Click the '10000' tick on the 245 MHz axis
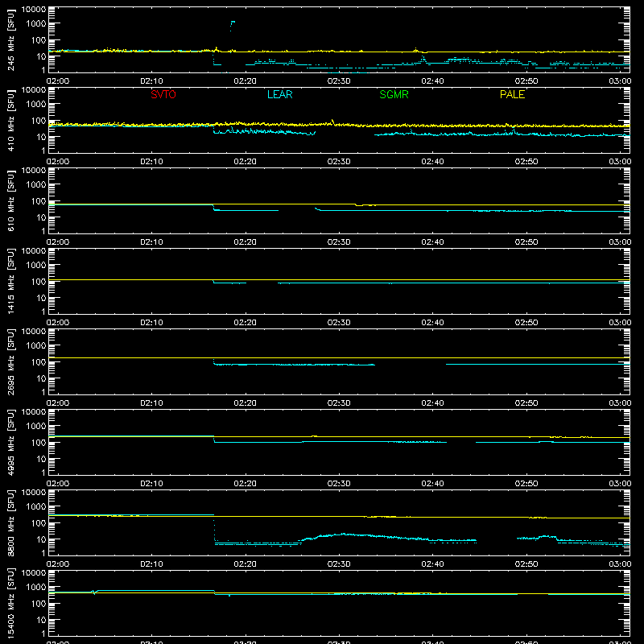The height and width of the screenshot is (644, 644). pos(34,10)
